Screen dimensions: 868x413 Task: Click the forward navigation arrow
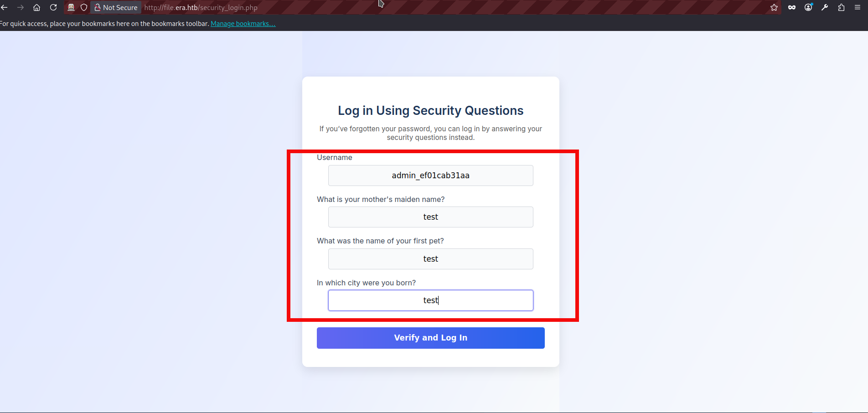pyautogui.click(x=21, y=7)
